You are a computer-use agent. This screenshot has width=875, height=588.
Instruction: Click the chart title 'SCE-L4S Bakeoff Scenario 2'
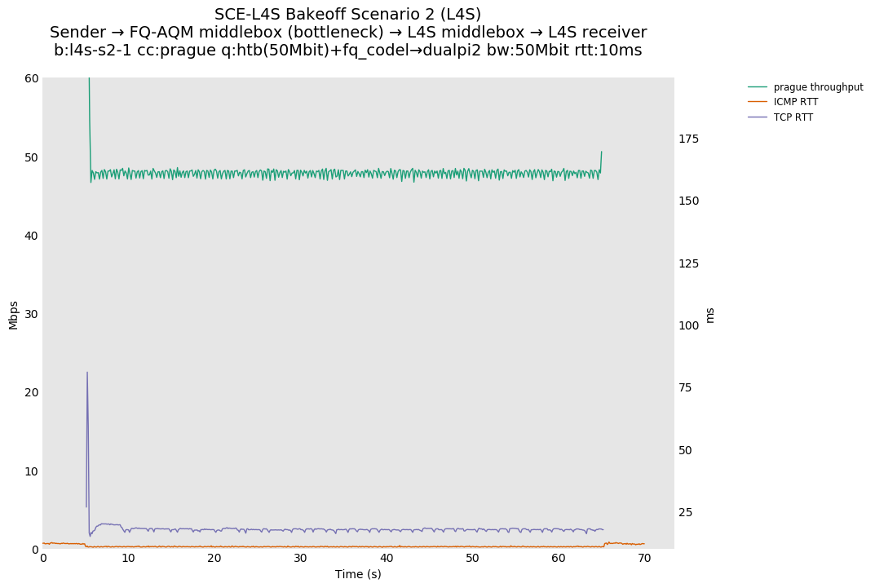click(347, 15)
